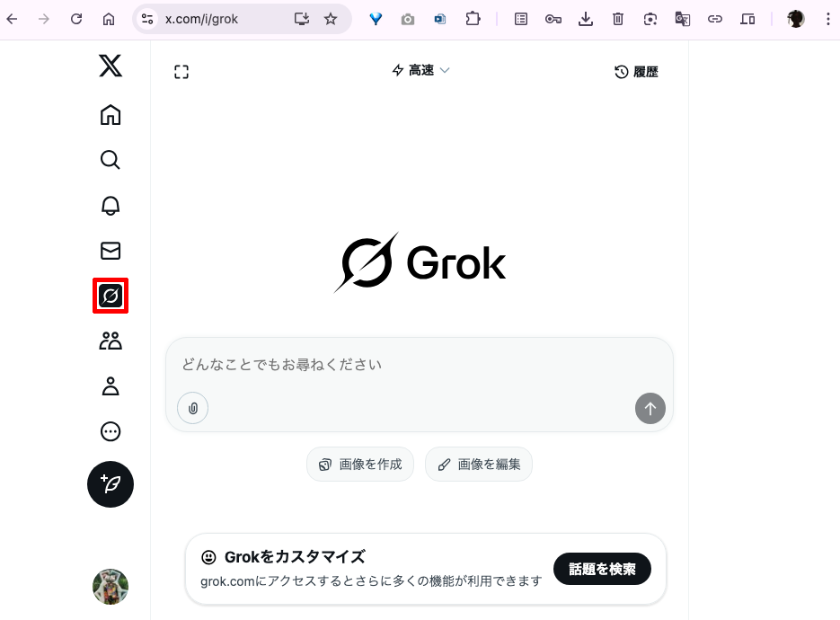Open the Search (magnifier) sidebar icon
The image size is (840, 620).
111,160
